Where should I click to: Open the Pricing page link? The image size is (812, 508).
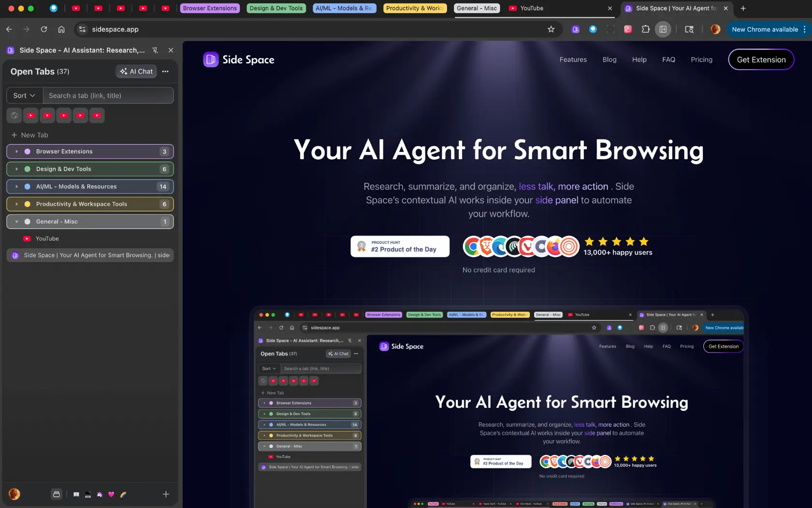pos(701,60)
